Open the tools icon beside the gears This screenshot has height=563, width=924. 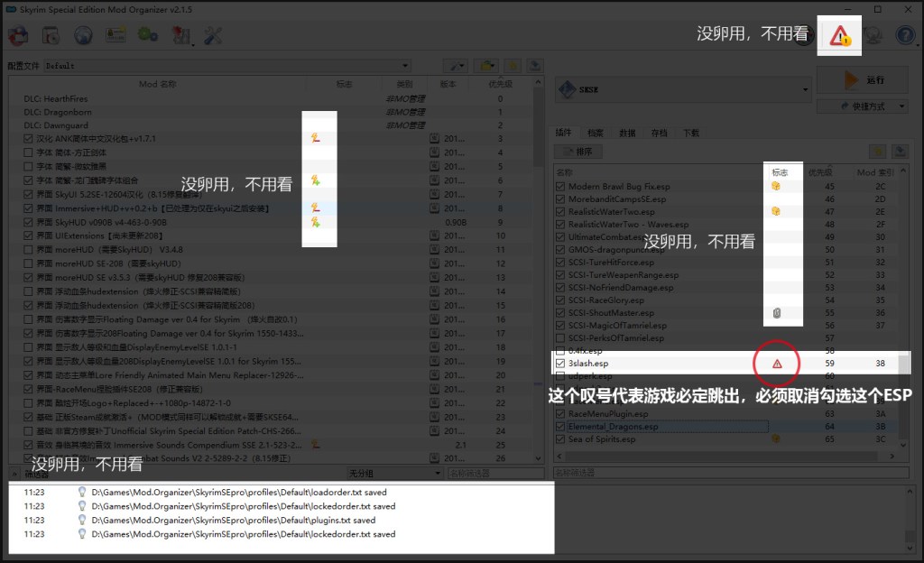[x=180, y=37]
